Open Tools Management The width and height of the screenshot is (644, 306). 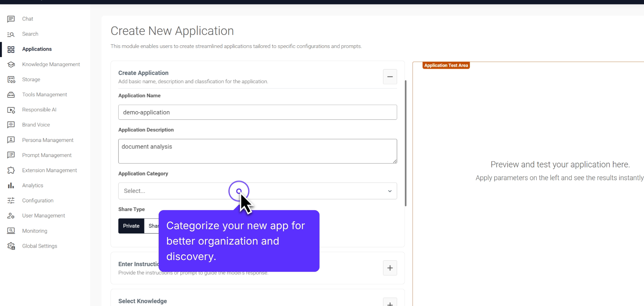[44, 94]
